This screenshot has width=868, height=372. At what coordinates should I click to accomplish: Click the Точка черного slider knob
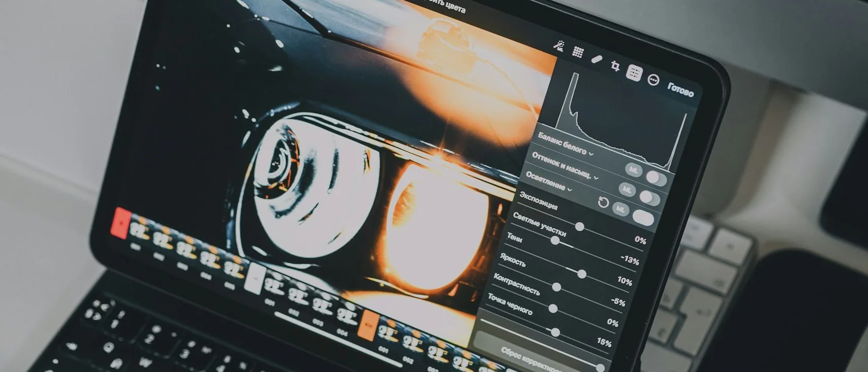(x=555, y=332)
